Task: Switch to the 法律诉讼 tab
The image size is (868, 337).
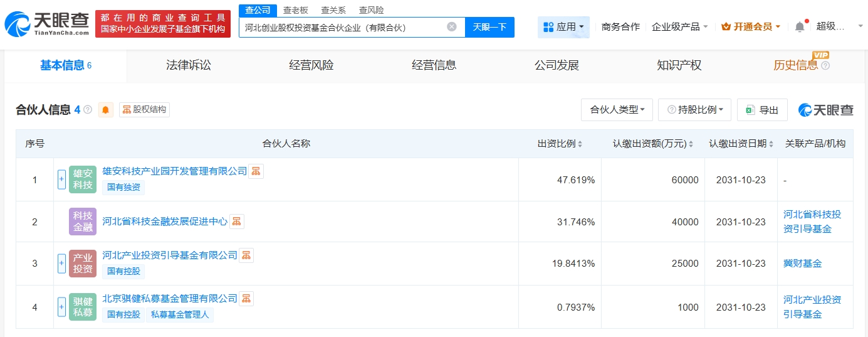Action: tap(189, 65)
